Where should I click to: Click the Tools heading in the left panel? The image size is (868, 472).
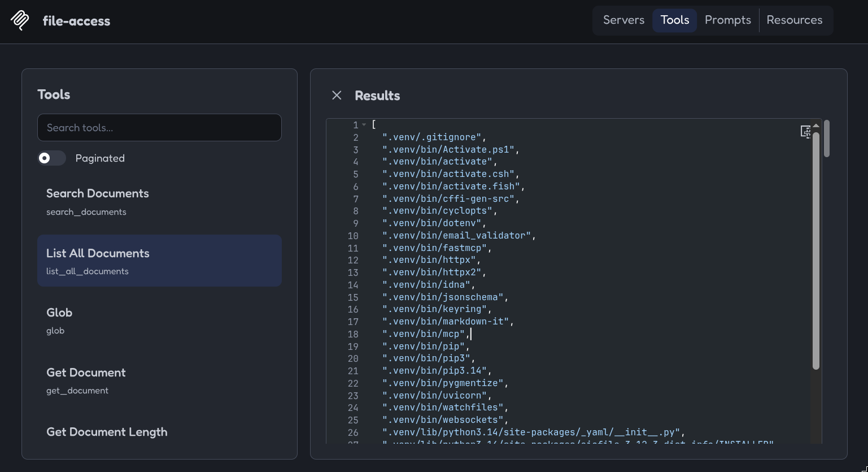point(54,94)
